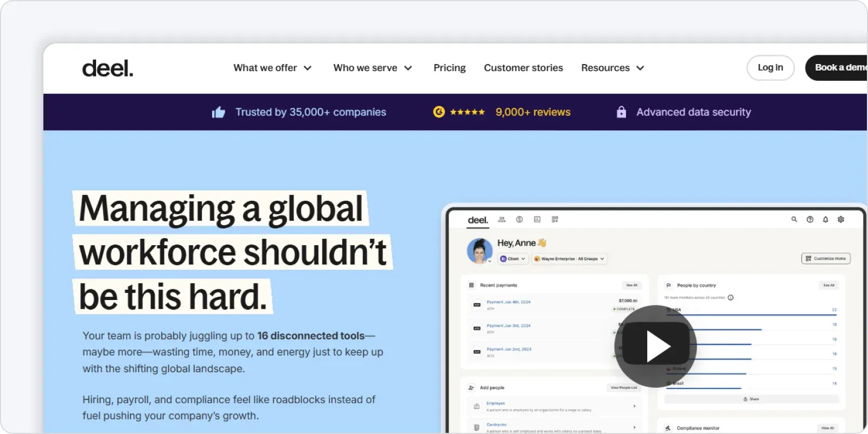Follow the 9,000+ reviews link
This screenshot has height=434, width=868.
point(533,112)
